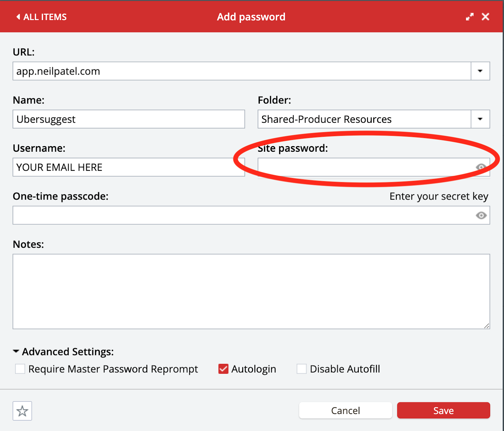The width and height of the screenshot is (504, 431).
Task: Open the URL dropdown arrow
Action: click(480, 71)
